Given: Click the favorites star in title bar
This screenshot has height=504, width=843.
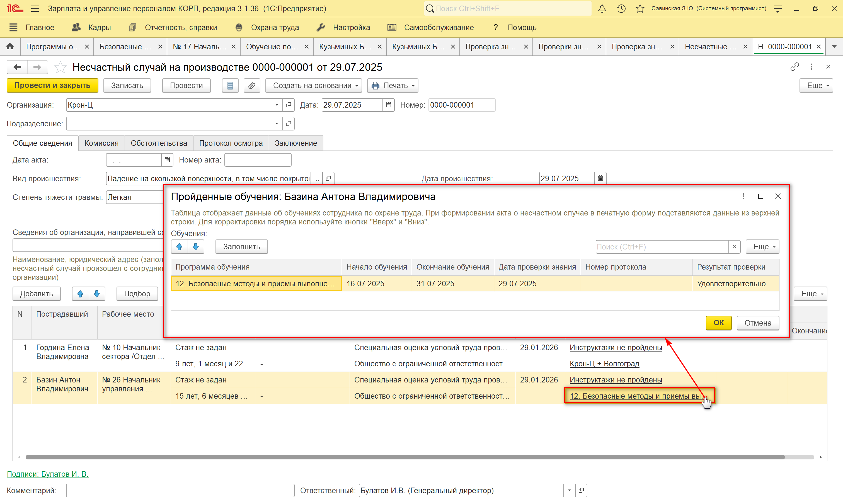Looking at the screenshot, I should (640, 8).
